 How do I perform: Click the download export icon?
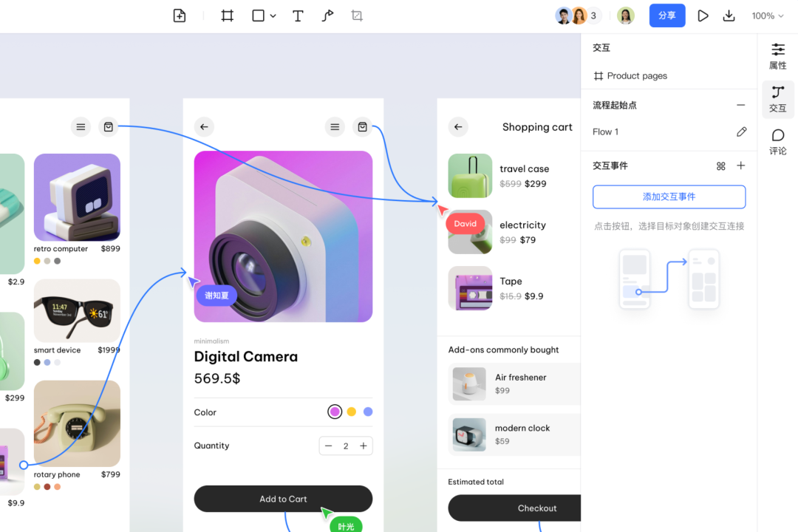[x=729, y=16]
